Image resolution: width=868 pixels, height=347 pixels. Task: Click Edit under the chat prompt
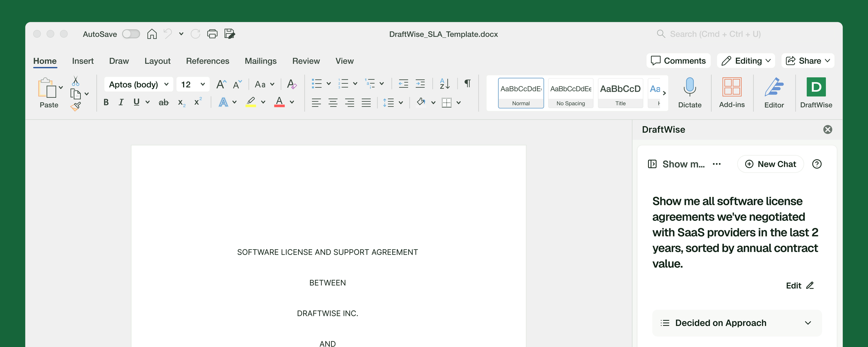tap(800, 286)
